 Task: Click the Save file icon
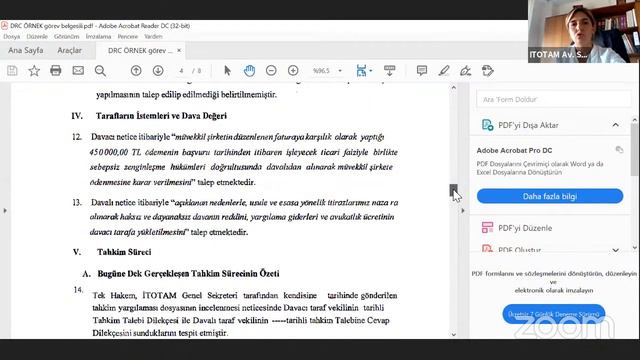click(x=12, y=71)
